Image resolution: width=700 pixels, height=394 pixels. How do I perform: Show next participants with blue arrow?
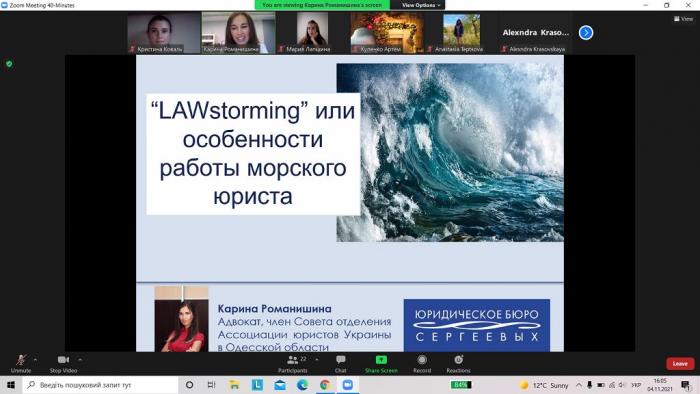pyautogui.click(x=586, y=33)
